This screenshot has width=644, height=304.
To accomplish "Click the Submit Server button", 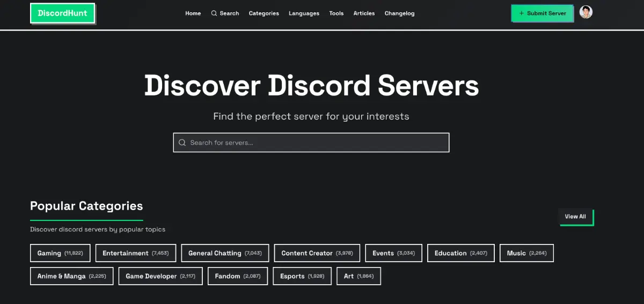I will pos(542,13).
